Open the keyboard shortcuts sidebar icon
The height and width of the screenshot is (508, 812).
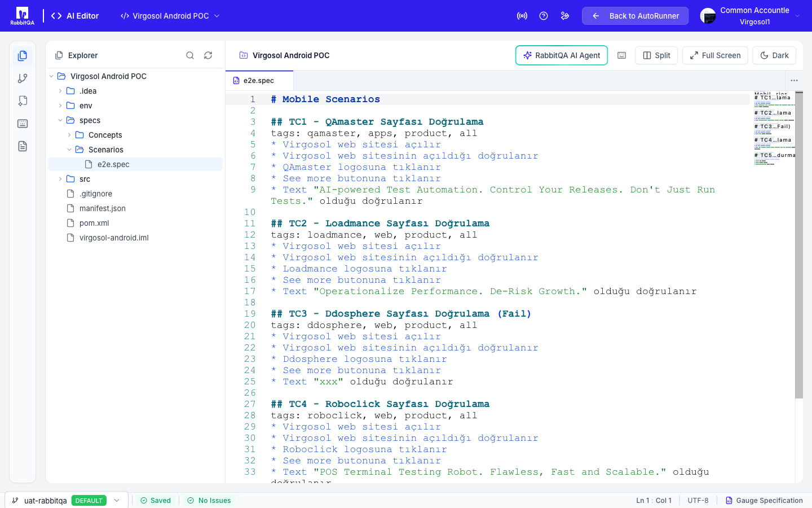(23, 124)
